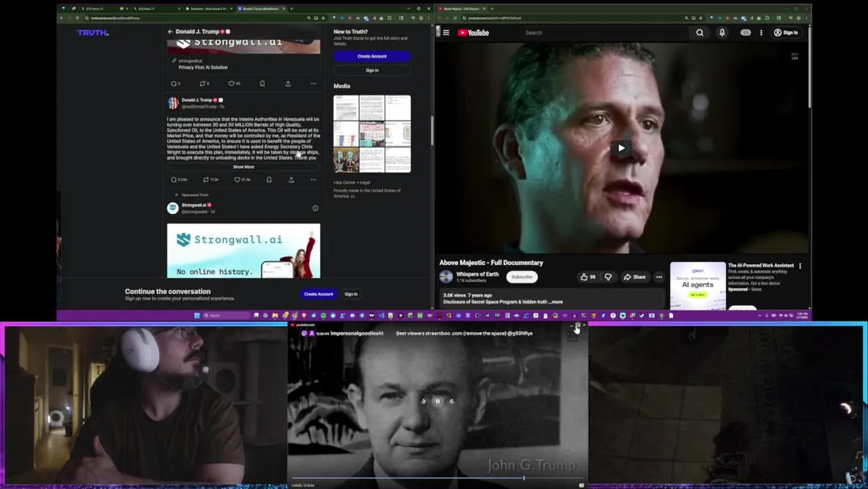The height and width of the screenshot is (489, 868).
Task: Sign in to YouTube
Action: click(x=786, y=33)
